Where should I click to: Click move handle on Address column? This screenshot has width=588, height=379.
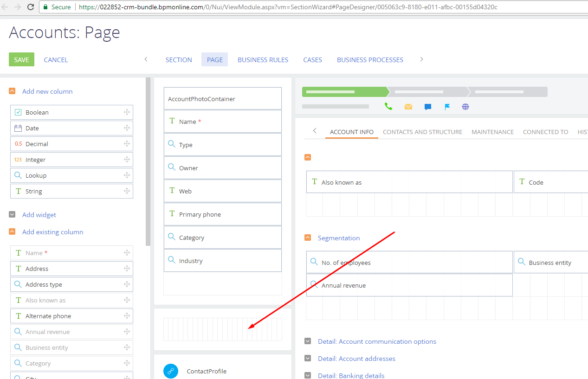pyautogui.click(x=127, y=269)
